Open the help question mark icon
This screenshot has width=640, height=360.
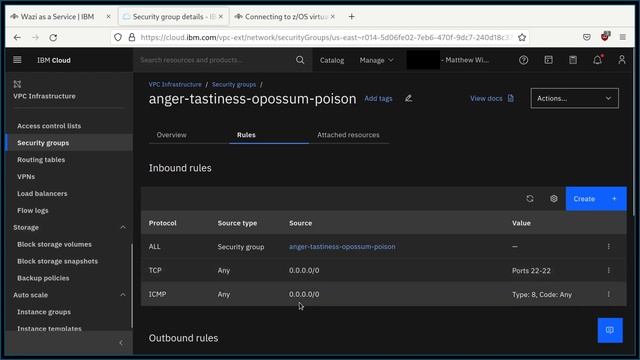click(x=523, y=60)
